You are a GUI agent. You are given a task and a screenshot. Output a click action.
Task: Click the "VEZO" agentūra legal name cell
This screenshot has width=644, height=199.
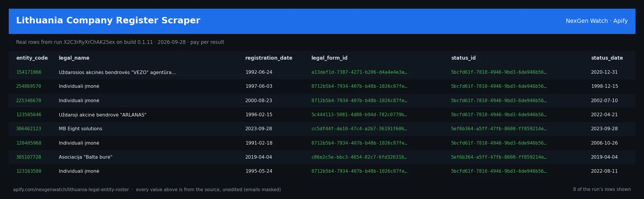coord(117,72)
